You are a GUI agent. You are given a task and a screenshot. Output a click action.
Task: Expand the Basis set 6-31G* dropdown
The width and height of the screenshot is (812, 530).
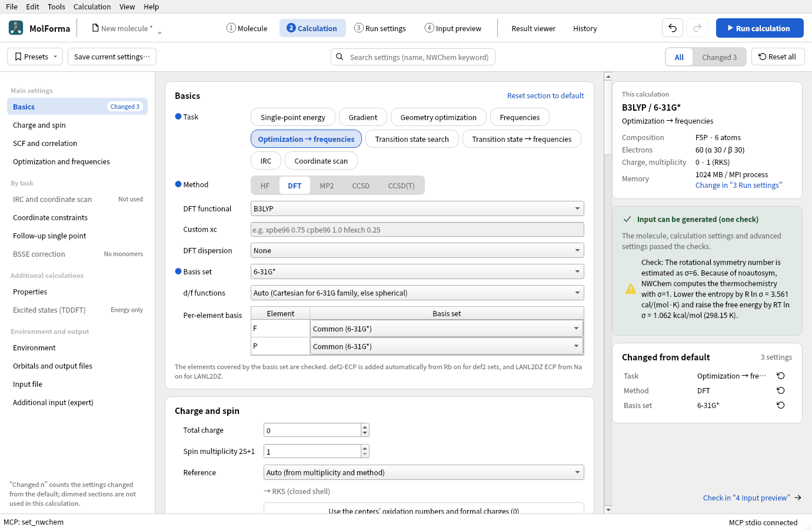(x=417, y=271)
